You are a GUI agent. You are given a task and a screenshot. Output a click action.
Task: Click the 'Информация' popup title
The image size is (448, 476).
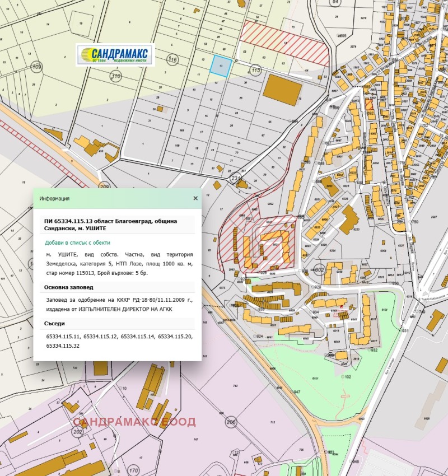[x=54, y=199]
